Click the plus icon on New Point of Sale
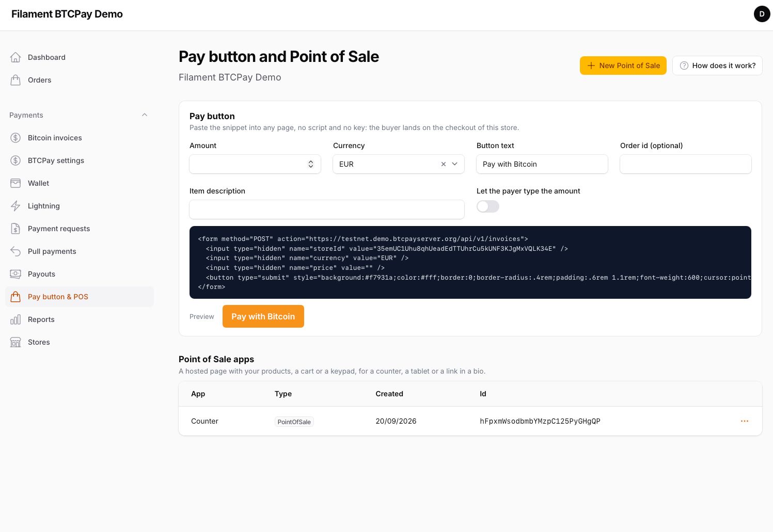The image size is (773, 532). tap(591, 66)
